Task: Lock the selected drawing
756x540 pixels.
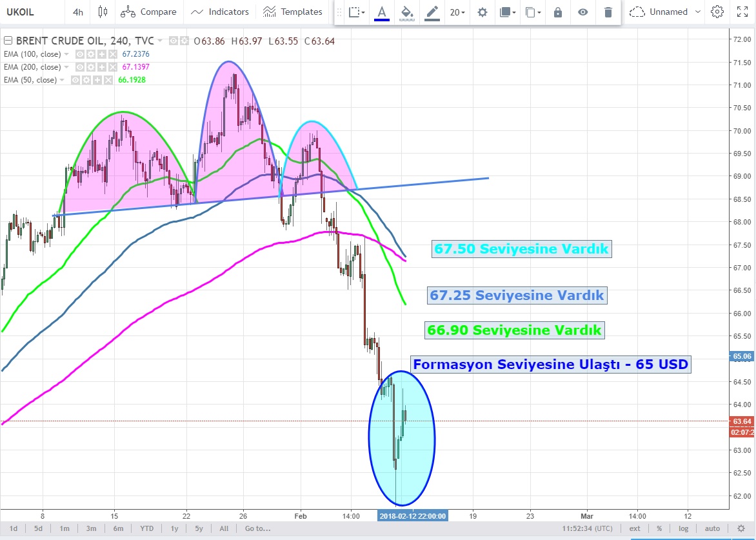Action: click(558, 12)
